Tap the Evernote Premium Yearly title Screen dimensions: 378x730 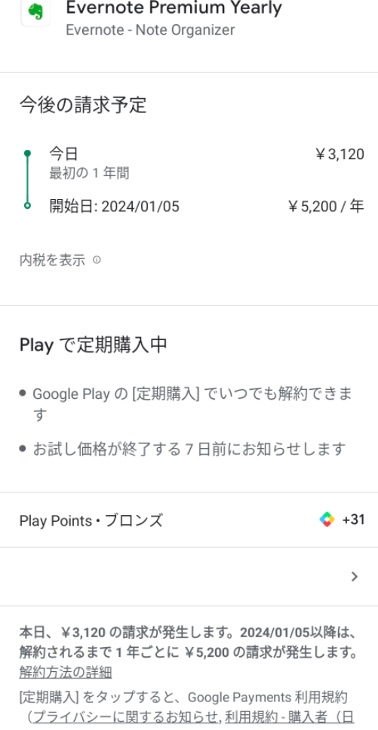pos(174,8)
